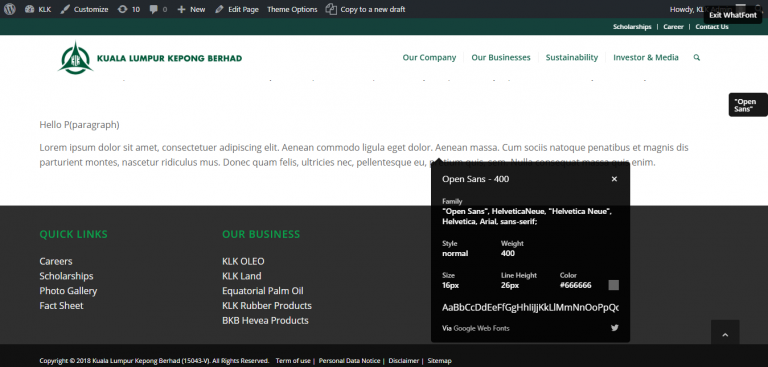Select Copy to a new draft
This screenshot has width=768, height=367.
tap(366, 9)
